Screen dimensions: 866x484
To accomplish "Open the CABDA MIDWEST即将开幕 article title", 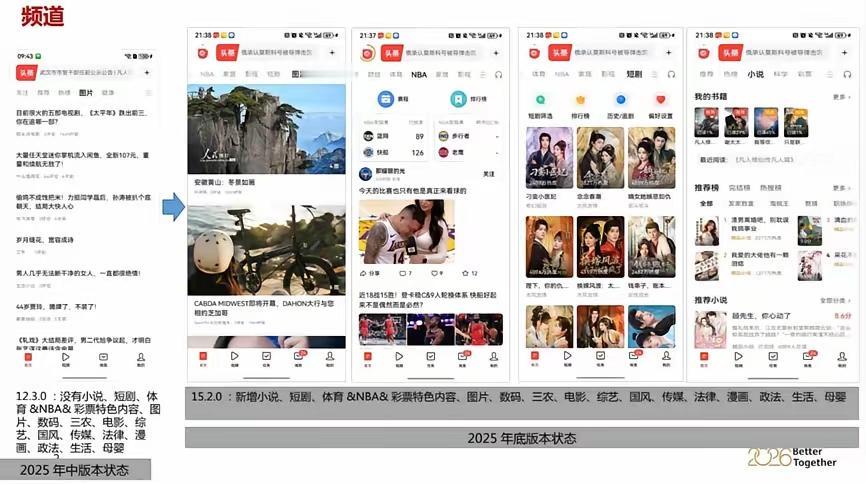I will 264,308.
